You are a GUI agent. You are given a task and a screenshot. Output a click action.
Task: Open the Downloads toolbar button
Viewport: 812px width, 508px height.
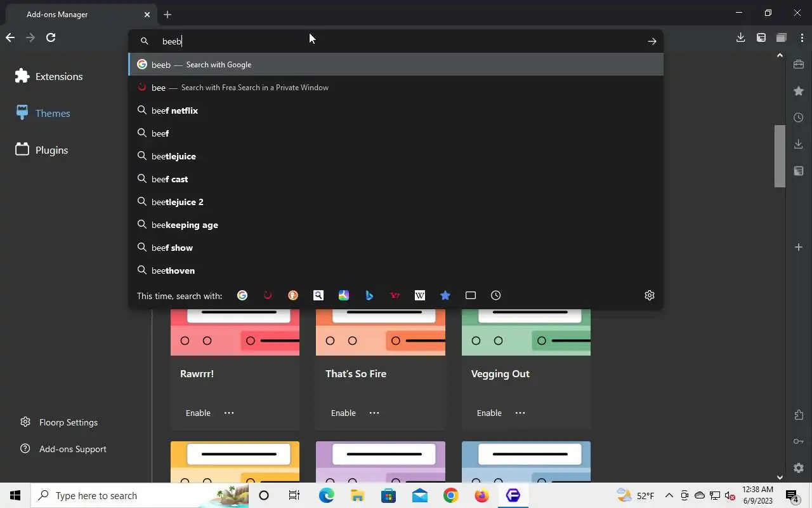click(x=740, y=37)
